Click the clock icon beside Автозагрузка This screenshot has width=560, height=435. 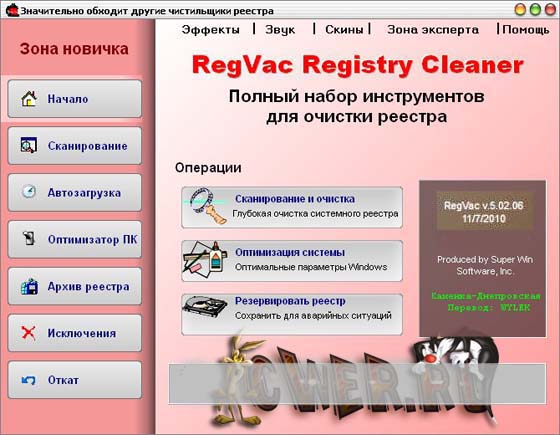tap(29, 192)
